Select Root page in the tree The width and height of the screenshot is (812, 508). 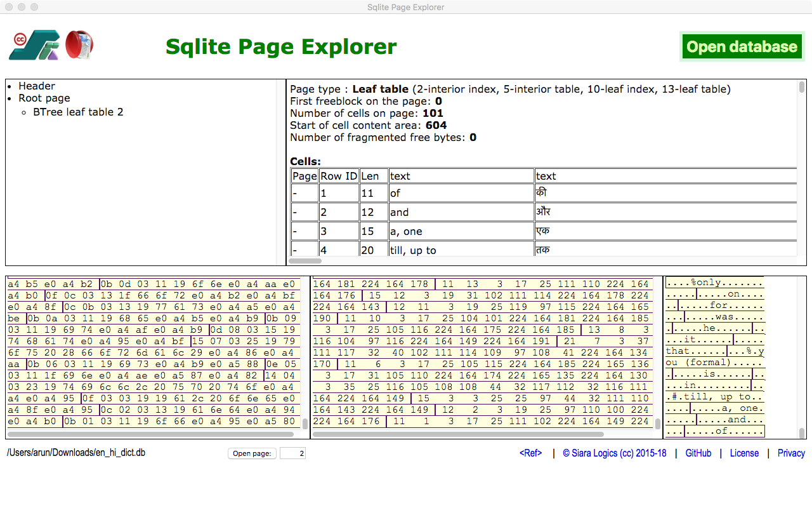[44, 98]
